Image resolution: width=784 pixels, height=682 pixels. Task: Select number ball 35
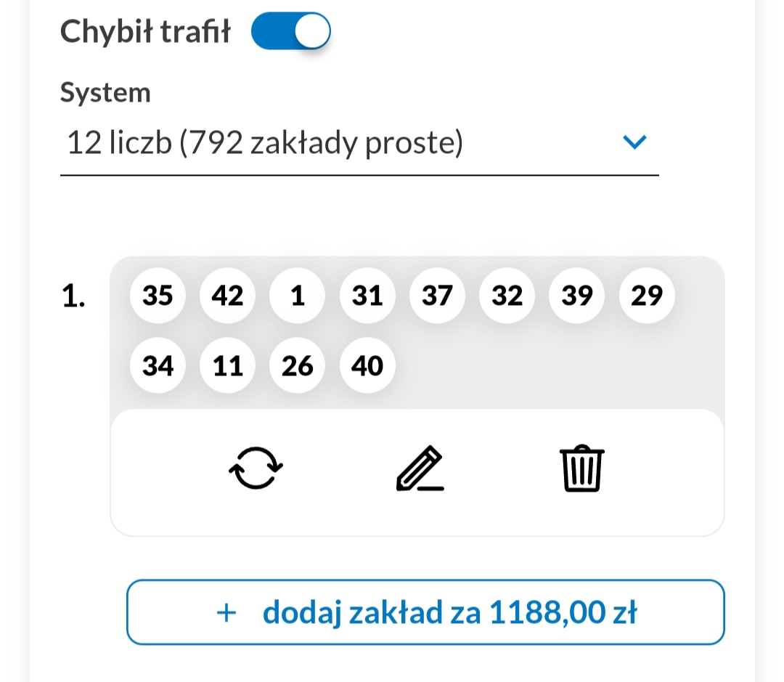(158, 296)
